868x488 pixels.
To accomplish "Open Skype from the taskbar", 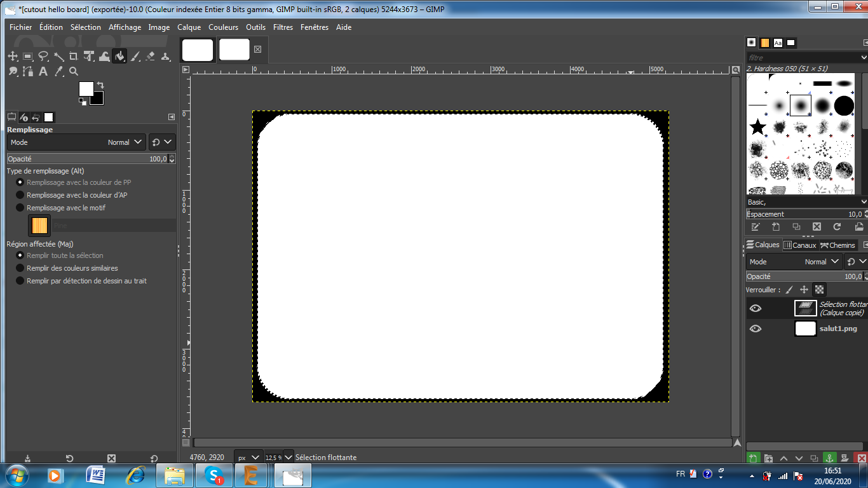I will click(x=214, y=475).
